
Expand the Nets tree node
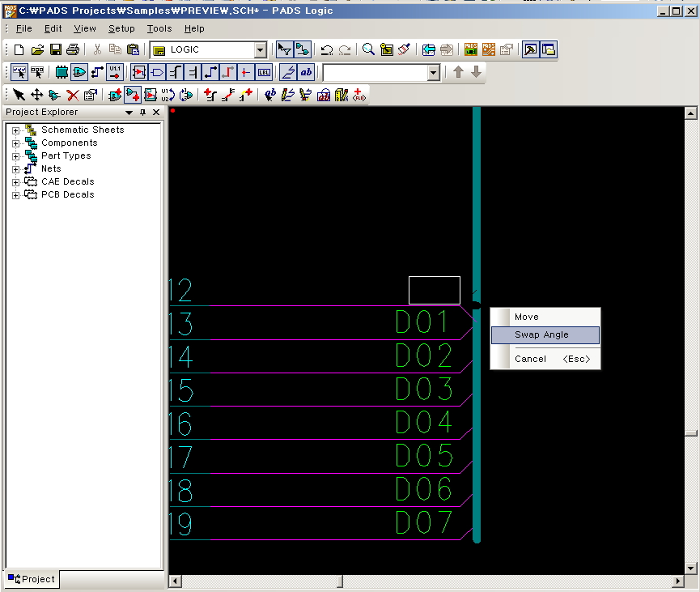15,169
